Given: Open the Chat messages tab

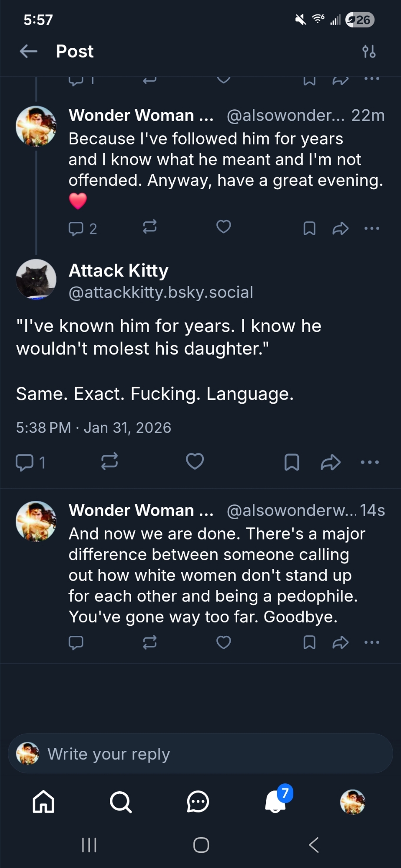Looking at the screenshot, I should tap(198, 801).
